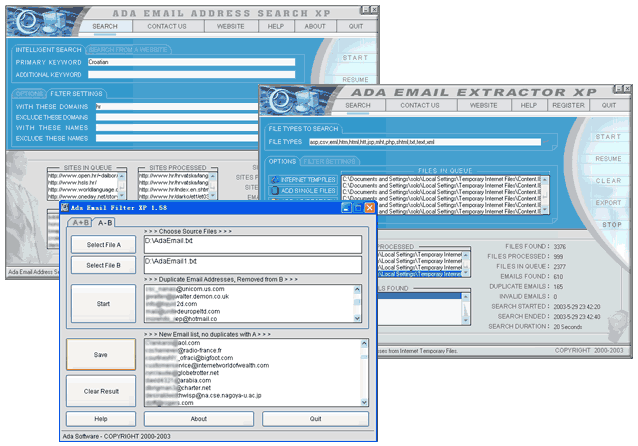Click START in Email Address Search window
This screenshot has width=638, height=446.
(x=355, y=58)
